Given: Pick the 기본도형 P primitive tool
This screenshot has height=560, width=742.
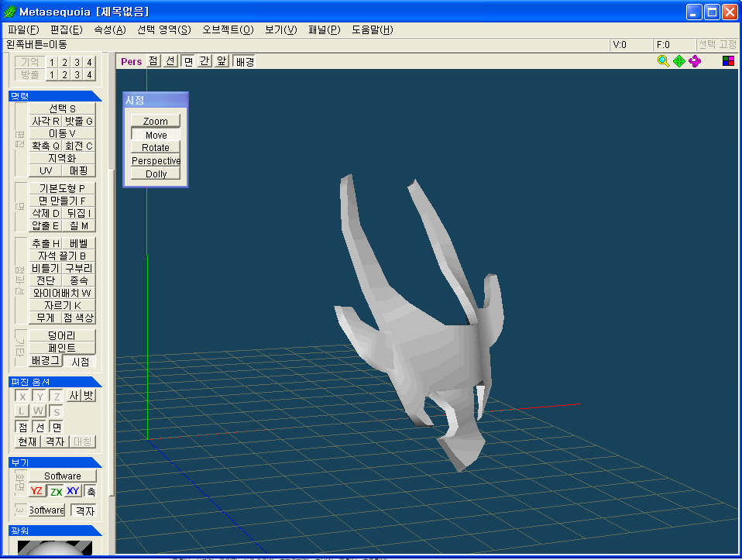Looking at the screenshot, I should point(62,188).
